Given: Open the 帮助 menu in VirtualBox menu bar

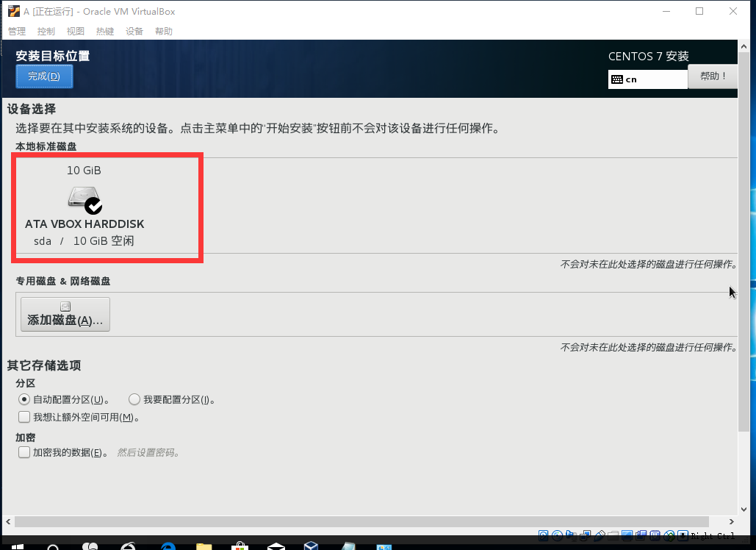Looking at the screenshot, I should pos(164,32).
